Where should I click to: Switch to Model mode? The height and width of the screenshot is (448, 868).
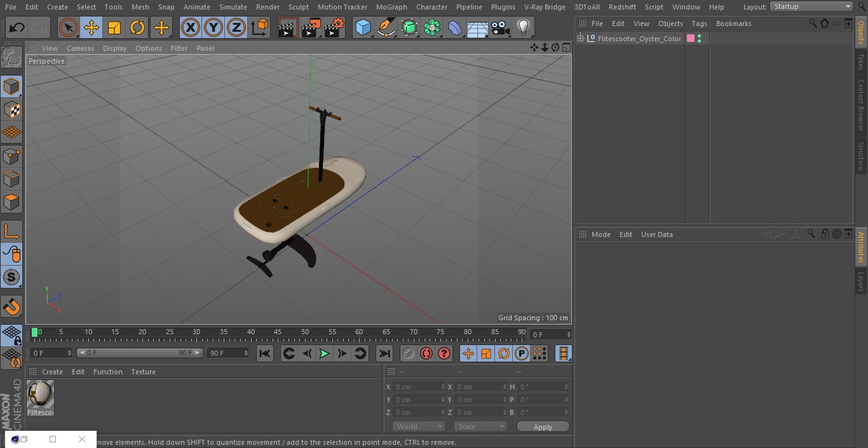coord(11,86)
